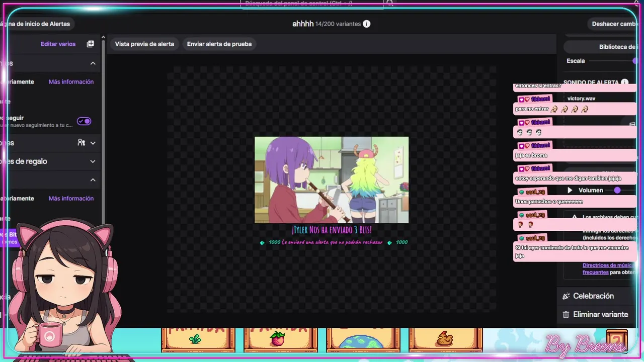Open the Biblioteca media library button
Screen dimensions: 644x362
coord(600,47)
